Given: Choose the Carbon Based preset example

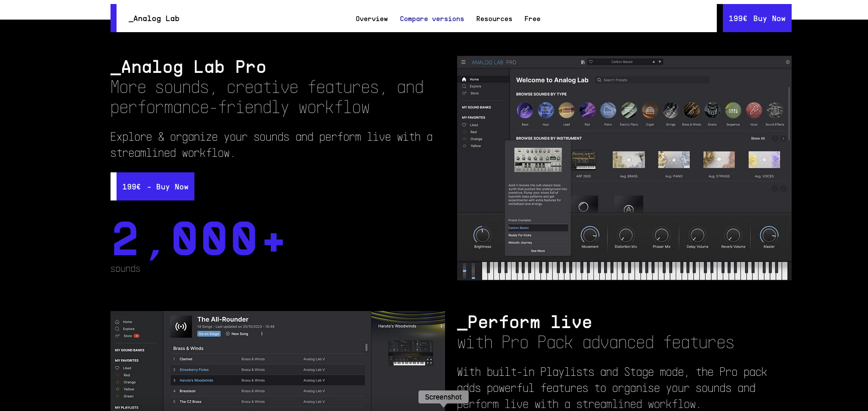Looking at the screenshot, I should [x=537, y=228].
